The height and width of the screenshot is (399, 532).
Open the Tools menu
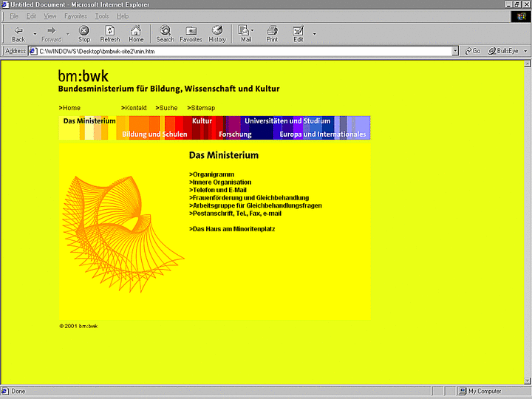tap(102, 16)
